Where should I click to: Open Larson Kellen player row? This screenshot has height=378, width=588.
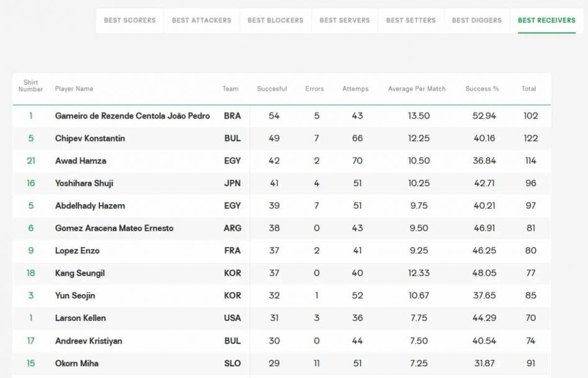point(80,318)
